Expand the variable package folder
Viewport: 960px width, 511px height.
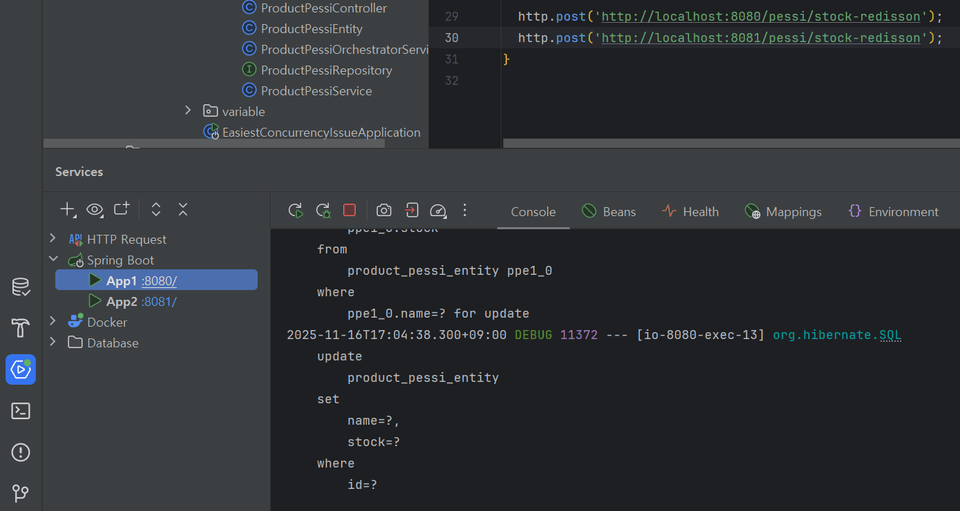pos(188,111)
